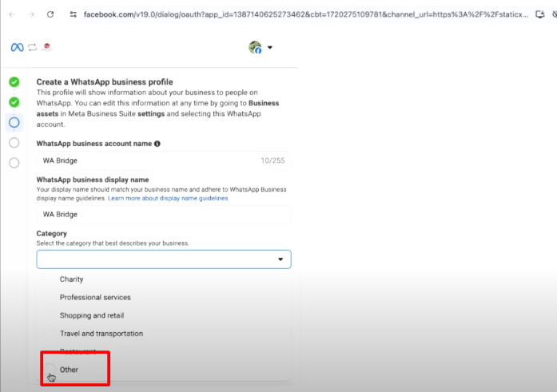Open the Category dropdown box
Screen dimensions: 557x392
click(164, 259)
